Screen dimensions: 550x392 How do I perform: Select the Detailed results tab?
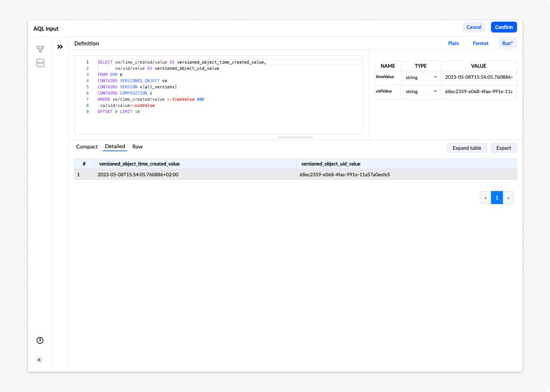coord(115,147)
